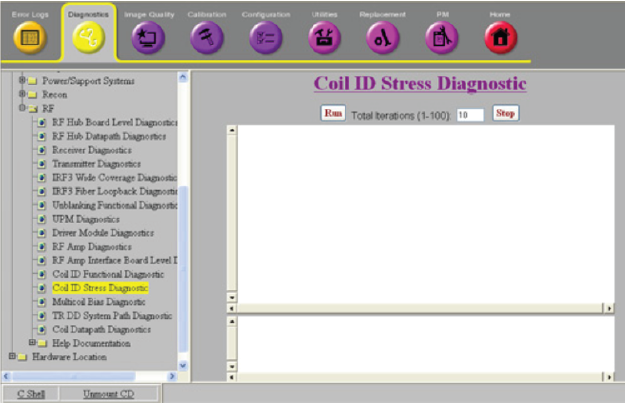The height and width of the screenshot is (404, 627).
Task: Open the Image Quality icon
Action: click(149, 39)
